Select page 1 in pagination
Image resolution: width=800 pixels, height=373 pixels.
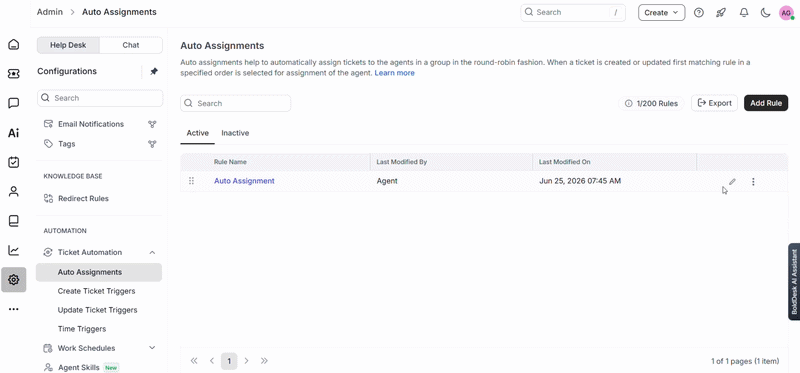tap(229, 361)
